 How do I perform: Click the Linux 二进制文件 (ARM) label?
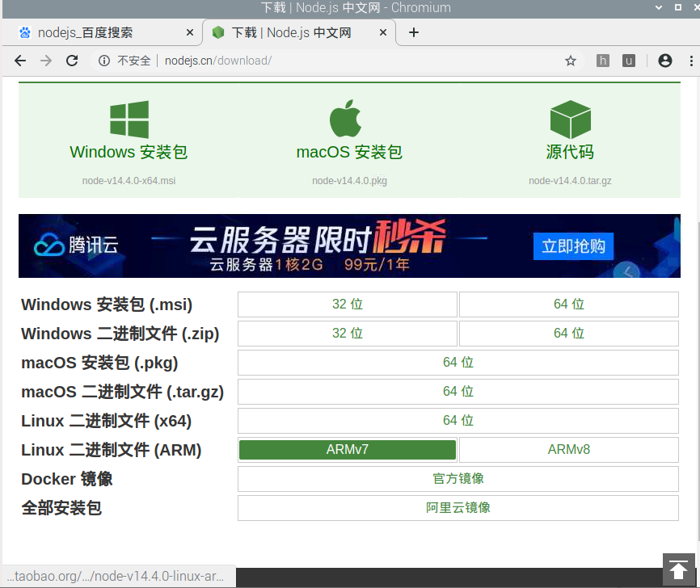112,450
